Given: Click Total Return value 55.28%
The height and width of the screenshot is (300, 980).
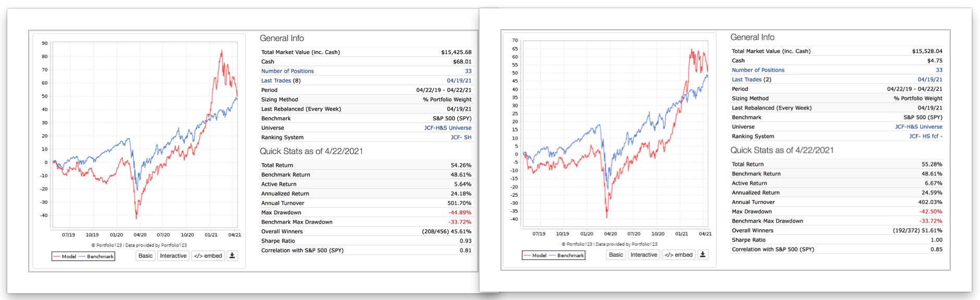Looking at the screenshot, I should pos(932,164).
